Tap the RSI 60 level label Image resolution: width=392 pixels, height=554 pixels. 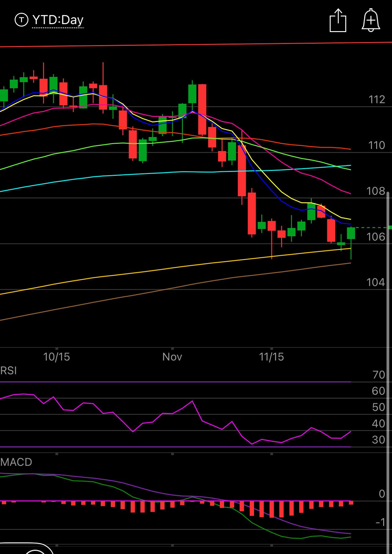(379, 391)
